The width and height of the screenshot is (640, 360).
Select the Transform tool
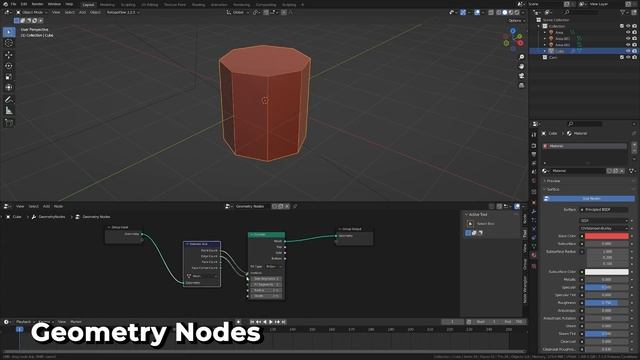pos(9,87)
